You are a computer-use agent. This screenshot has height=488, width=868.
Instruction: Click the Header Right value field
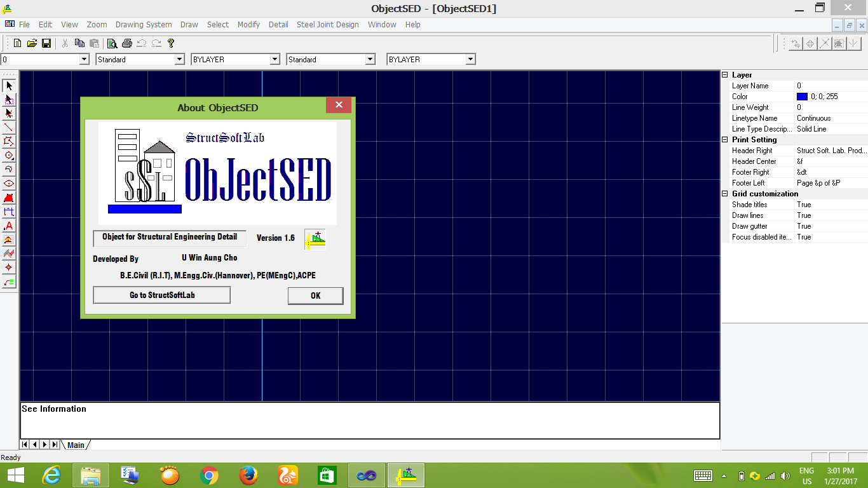[832, 151]
